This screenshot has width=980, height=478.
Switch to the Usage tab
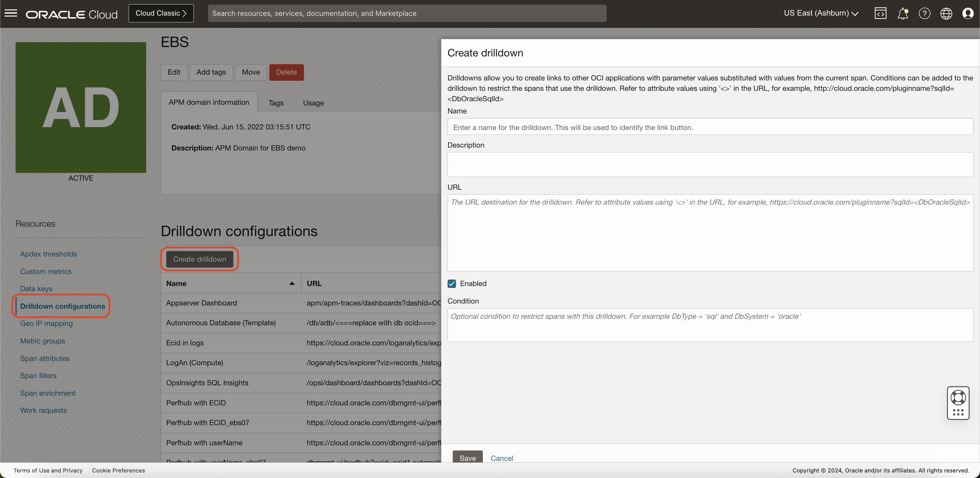(313, 103)
